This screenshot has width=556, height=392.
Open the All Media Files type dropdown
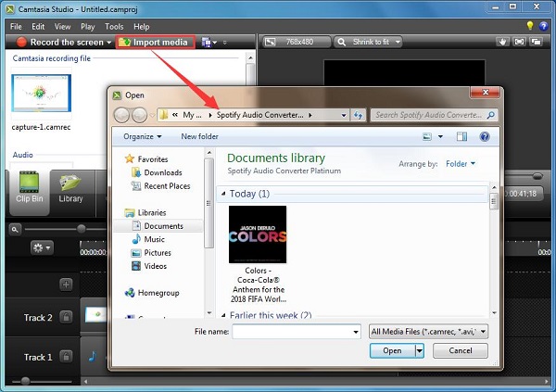428,332
